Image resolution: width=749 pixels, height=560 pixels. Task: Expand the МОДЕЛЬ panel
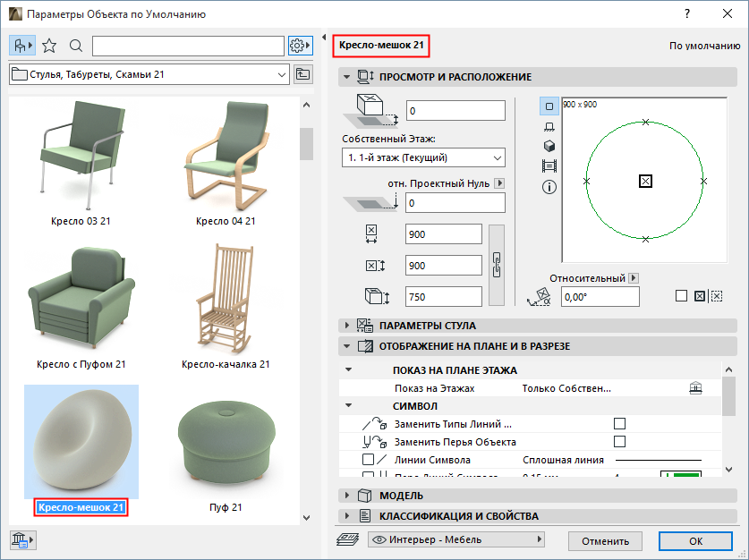coord(347,496)
